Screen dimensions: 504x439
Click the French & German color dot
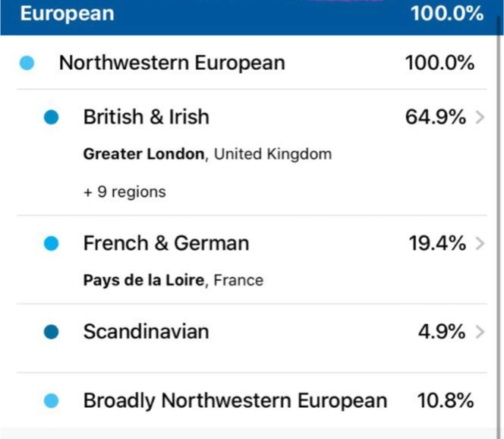pyautogui.click(x=52, y=244)
